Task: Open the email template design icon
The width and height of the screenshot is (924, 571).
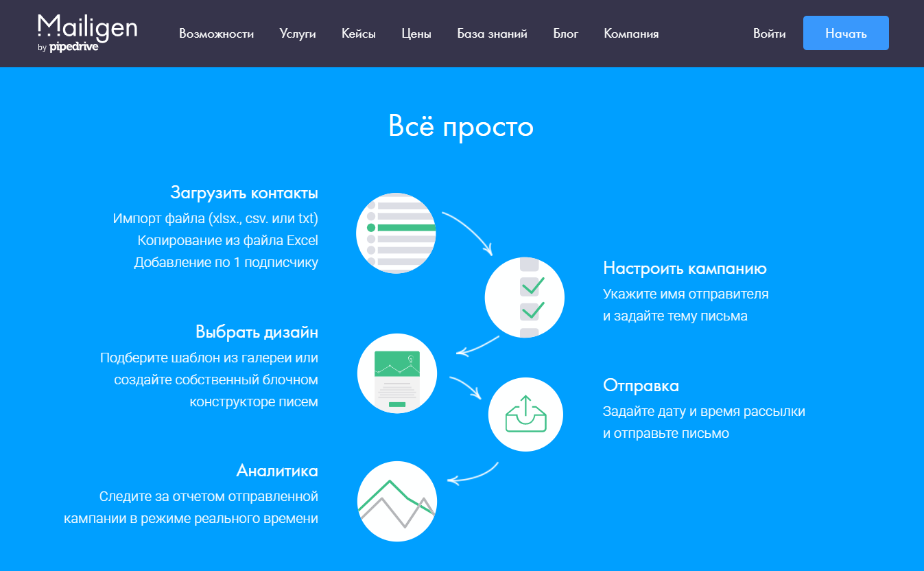Action: tap(396, 373)
